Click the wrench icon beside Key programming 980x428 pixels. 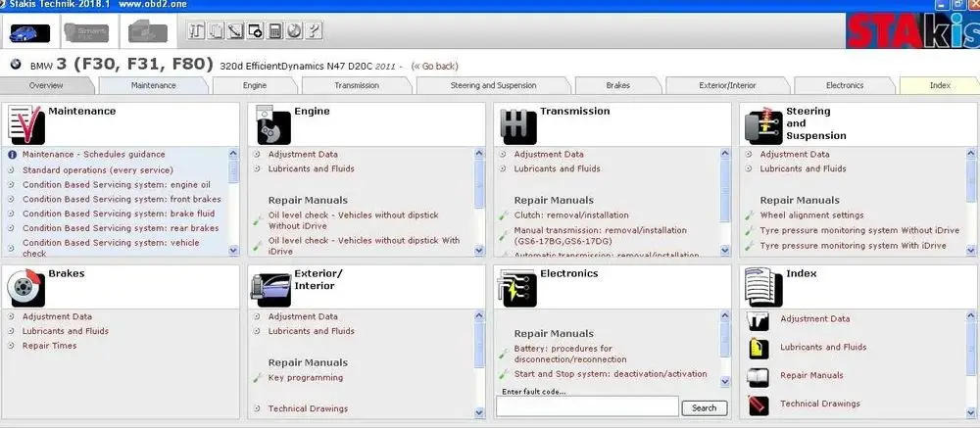pos(257,379)
